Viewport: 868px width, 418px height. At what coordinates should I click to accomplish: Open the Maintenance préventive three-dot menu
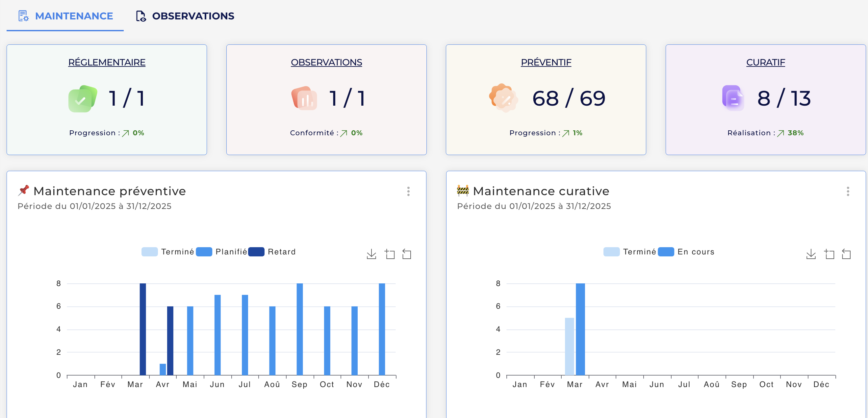pos(408,192)
